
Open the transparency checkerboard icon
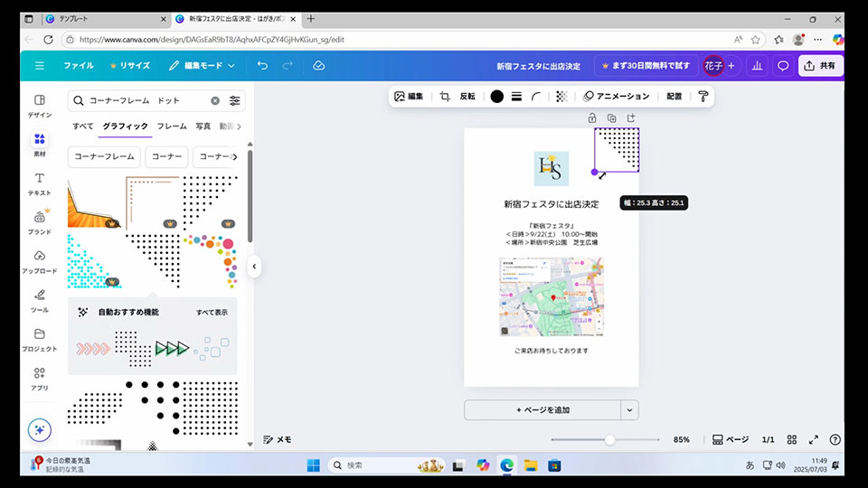click(561, 97)
